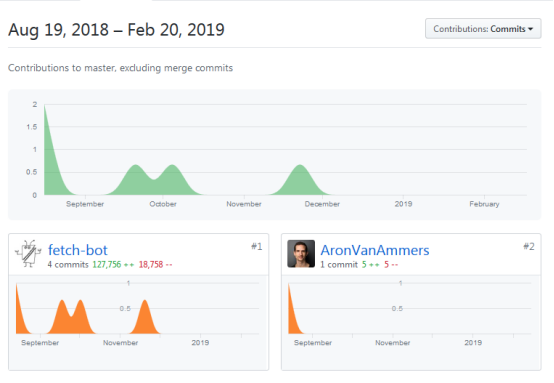This screenshot has width=554, height=383.
Task: Open fetch-bot profile link
Action: click(x=78, y=250)
